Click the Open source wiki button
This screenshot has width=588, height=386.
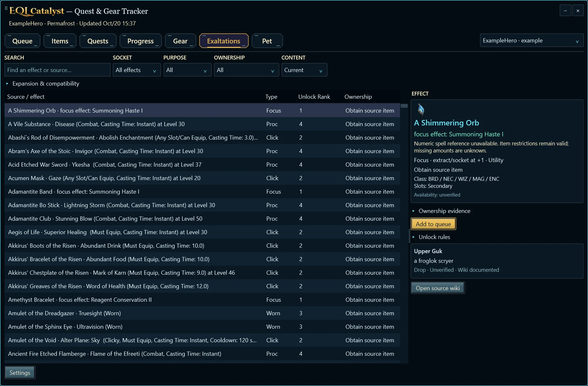pos(438,288)
